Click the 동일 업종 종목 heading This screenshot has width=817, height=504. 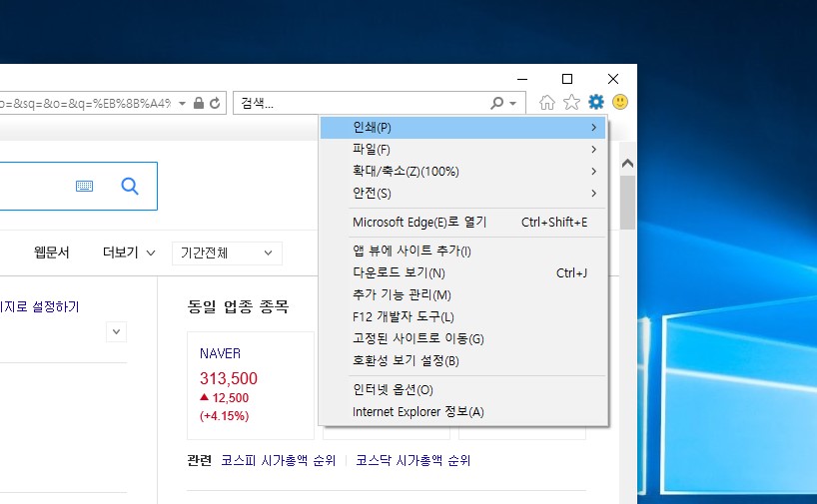(238, 306)
